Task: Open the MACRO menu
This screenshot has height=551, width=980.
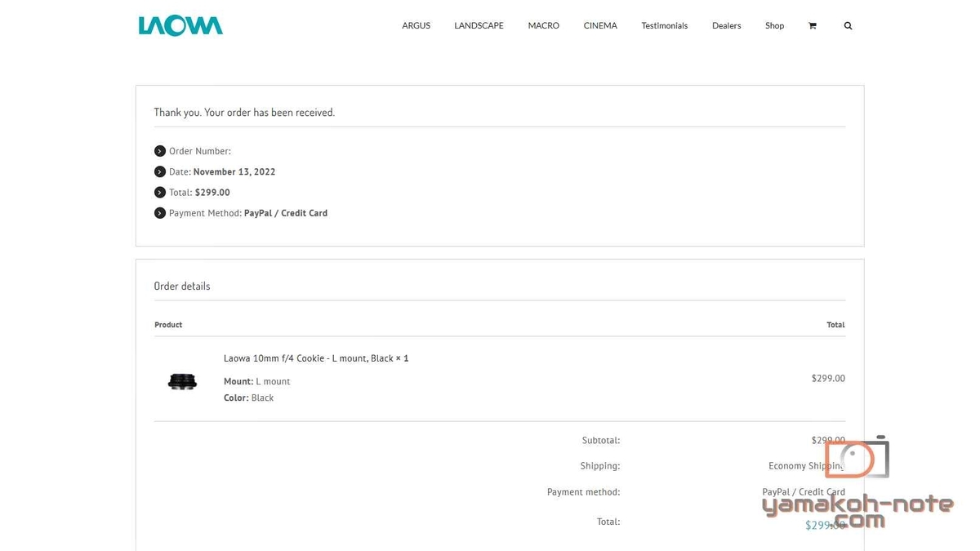Action: 543,26
